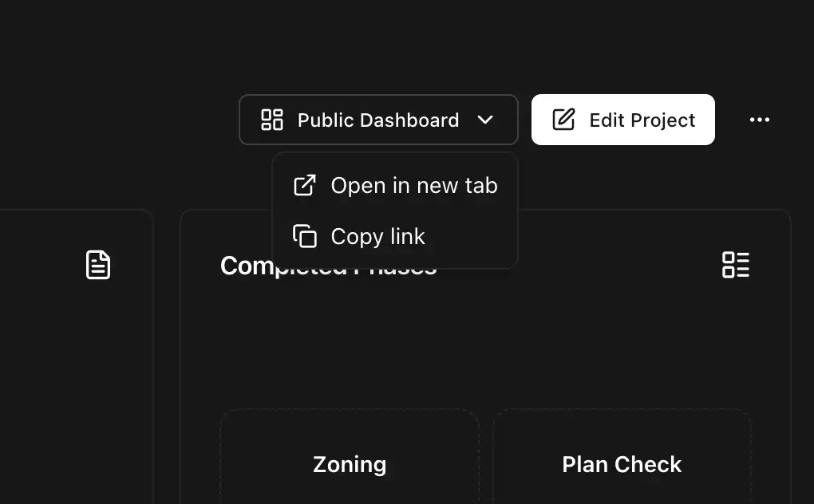Click the copy icon beside Copy link
This screenshot has width=814, height=504.
(x=305, y=237)
